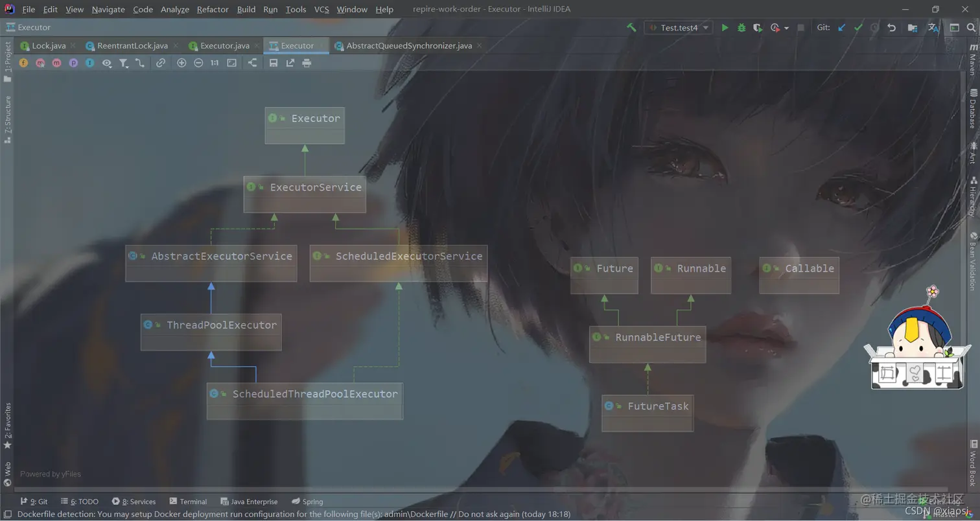Select the ThreadPoolExecutor class node
The image size is (980, 521).
click(x=211, y=332)
